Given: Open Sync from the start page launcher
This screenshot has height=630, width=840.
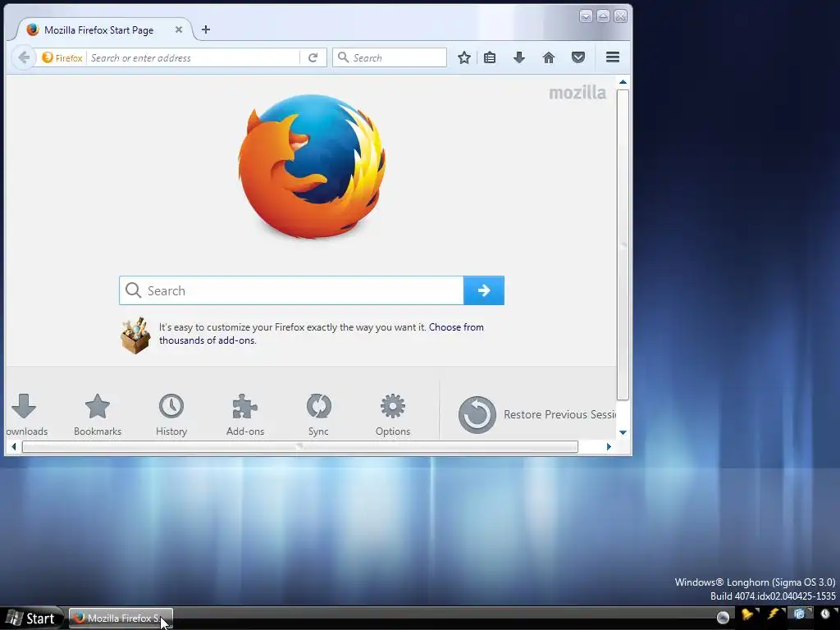Looking at the screenshot, I should (x=319, y=415).
